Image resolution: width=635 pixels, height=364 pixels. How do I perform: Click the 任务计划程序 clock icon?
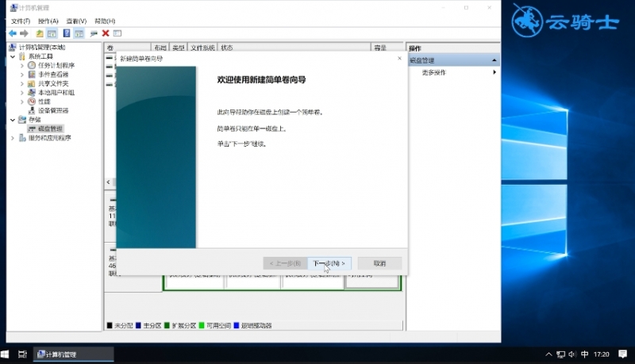tap(32, 65)
